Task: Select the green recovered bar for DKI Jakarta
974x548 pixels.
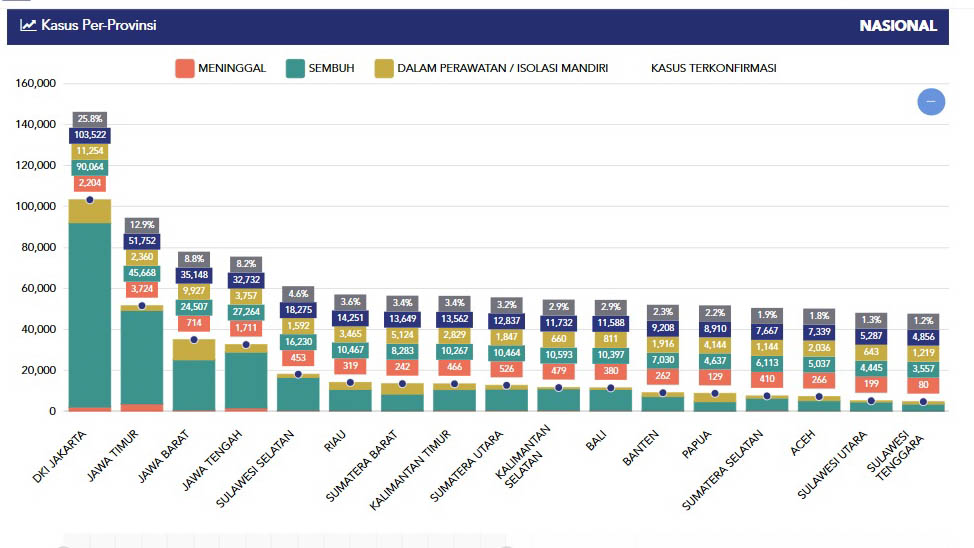Action: point(90,310)
